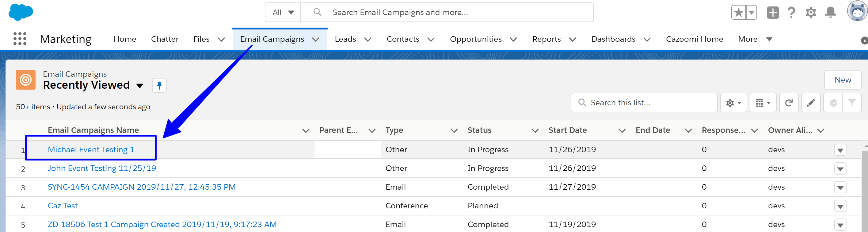Open ZD-18506 Test 1 Campaign link
The width and height of the screenshot is (868, 232).
[162, 224]
